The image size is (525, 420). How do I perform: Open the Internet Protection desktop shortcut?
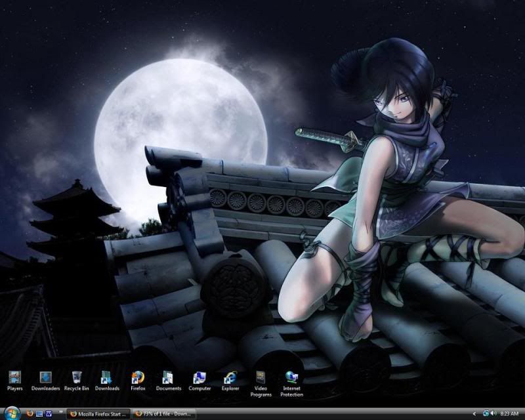click(292, 379)
